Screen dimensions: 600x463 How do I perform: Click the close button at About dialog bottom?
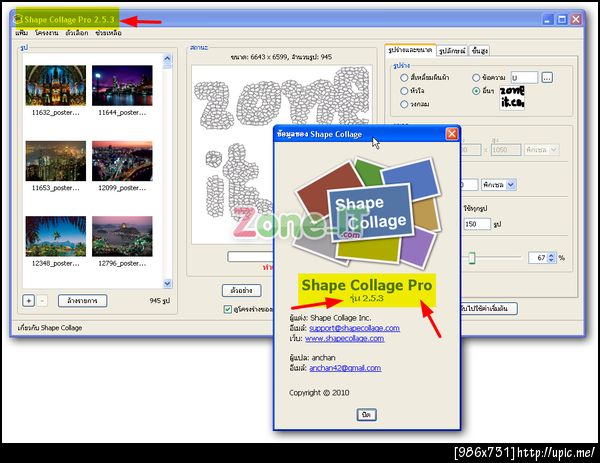(367, 415)
